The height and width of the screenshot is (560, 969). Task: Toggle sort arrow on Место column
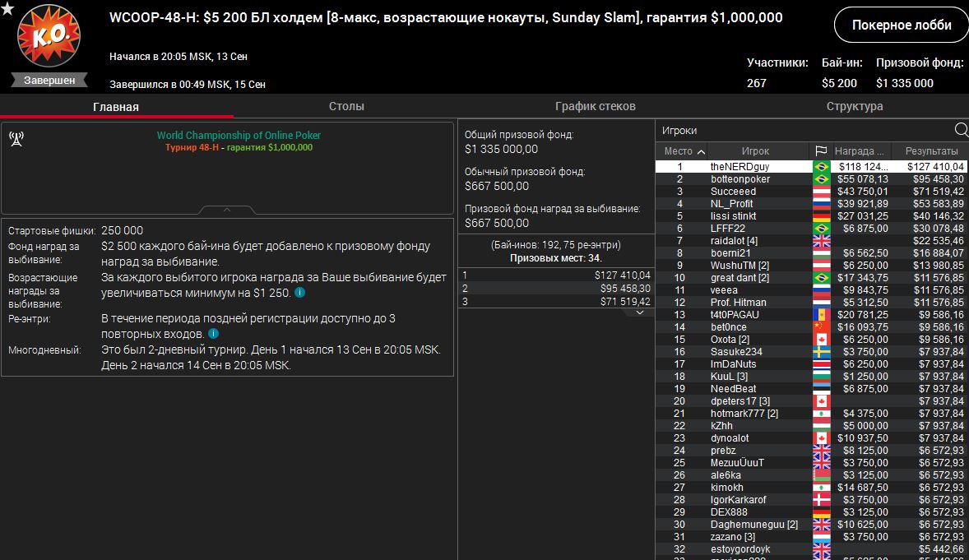(x=701, y=151)
